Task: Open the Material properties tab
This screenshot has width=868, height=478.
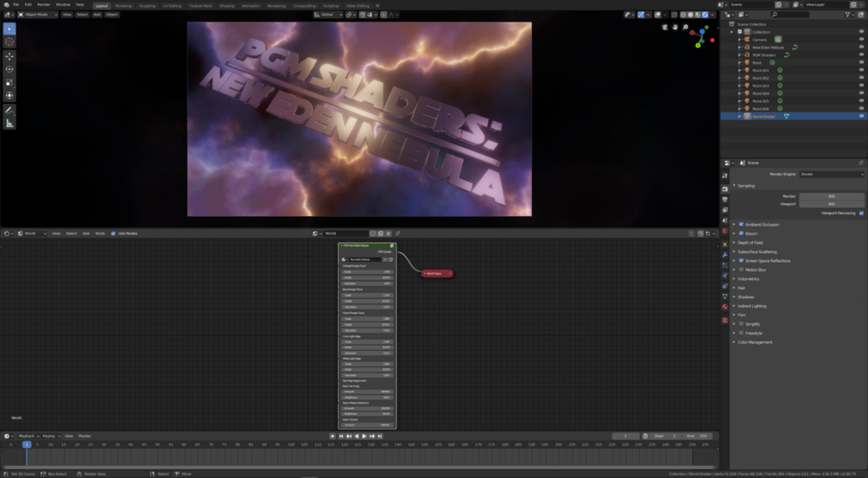Action: (x=725, y=307)
